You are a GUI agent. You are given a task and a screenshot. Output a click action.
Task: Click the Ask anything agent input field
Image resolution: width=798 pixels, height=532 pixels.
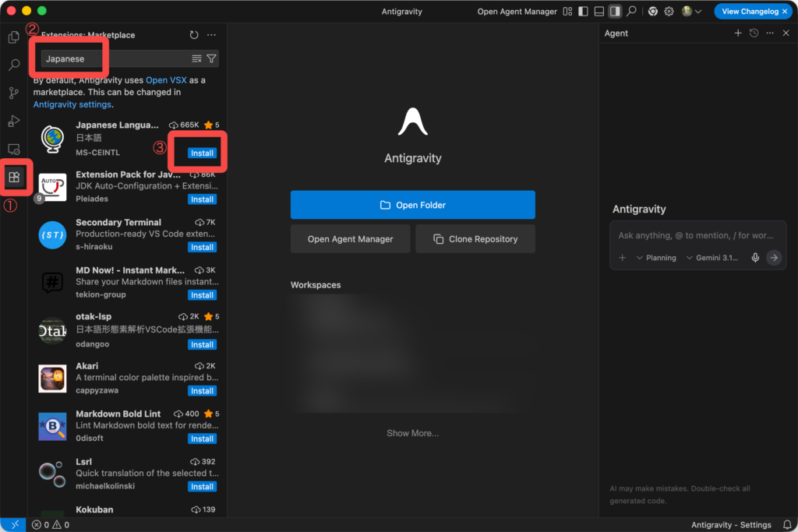coord(696,235)
